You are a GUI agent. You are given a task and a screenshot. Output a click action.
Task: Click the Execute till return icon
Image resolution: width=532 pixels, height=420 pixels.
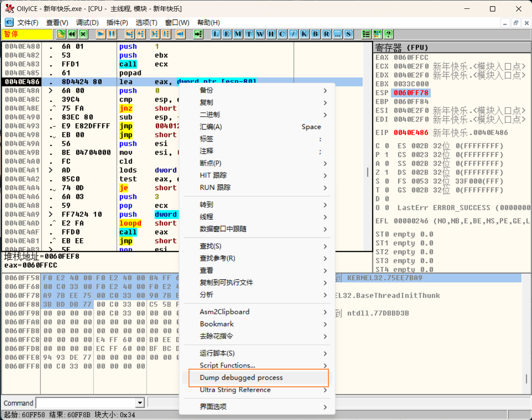(x=180, y=34)
